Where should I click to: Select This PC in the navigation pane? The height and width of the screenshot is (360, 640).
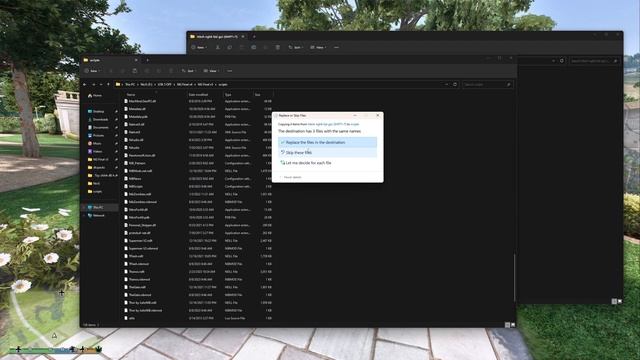[x=98, y=207]
